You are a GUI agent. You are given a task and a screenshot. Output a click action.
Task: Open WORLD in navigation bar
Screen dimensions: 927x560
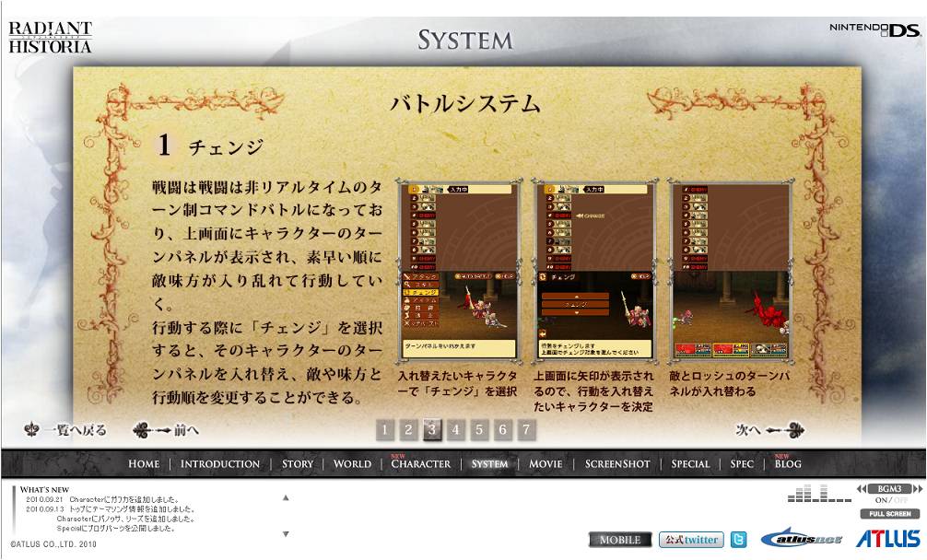352,463
